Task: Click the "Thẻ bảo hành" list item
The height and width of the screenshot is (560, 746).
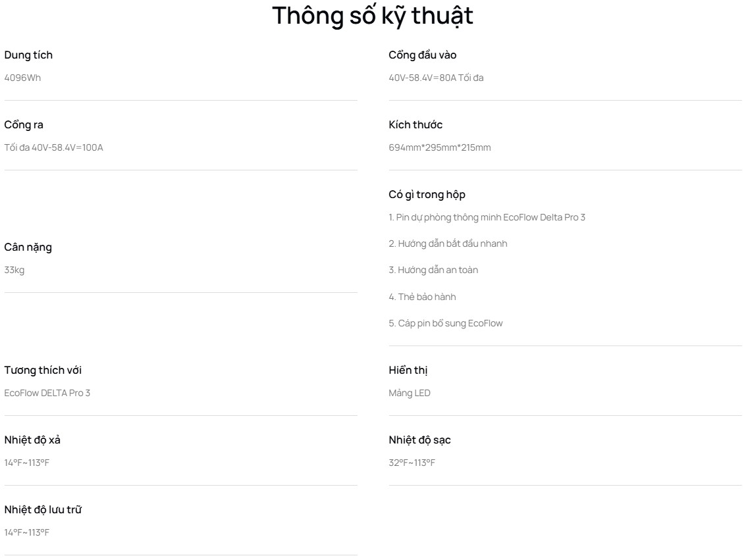Action: coord(422,297)
